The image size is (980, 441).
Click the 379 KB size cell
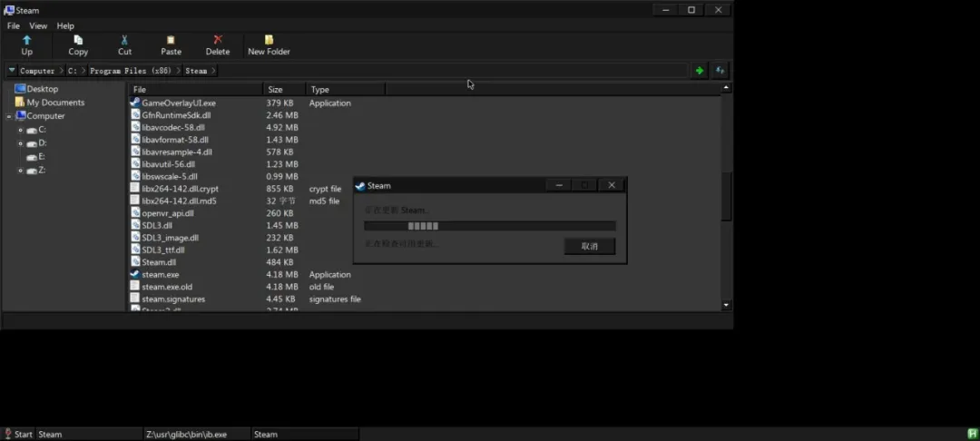[279, 103]
